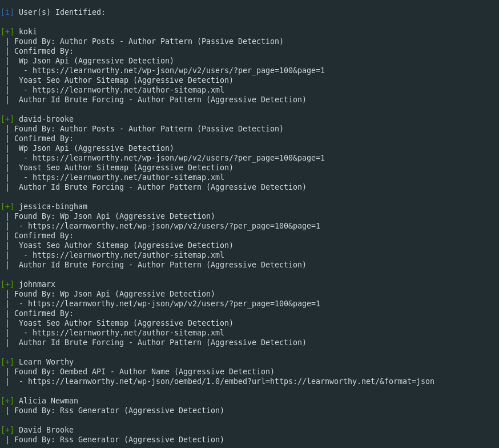The width and height of the screenshot is (499, 448).
Task: Click the [+] marker beside jessica-bingham
Action: (7, 206)
